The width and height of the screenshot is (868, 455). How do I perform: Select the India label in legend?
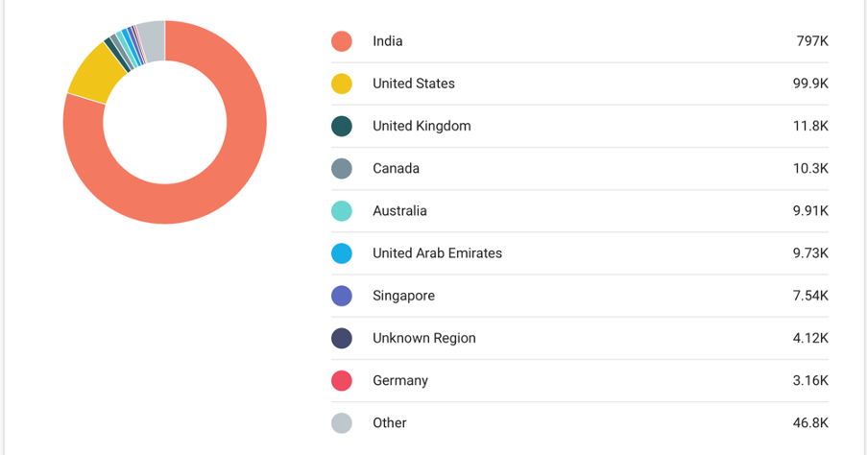tap(388, 41)
